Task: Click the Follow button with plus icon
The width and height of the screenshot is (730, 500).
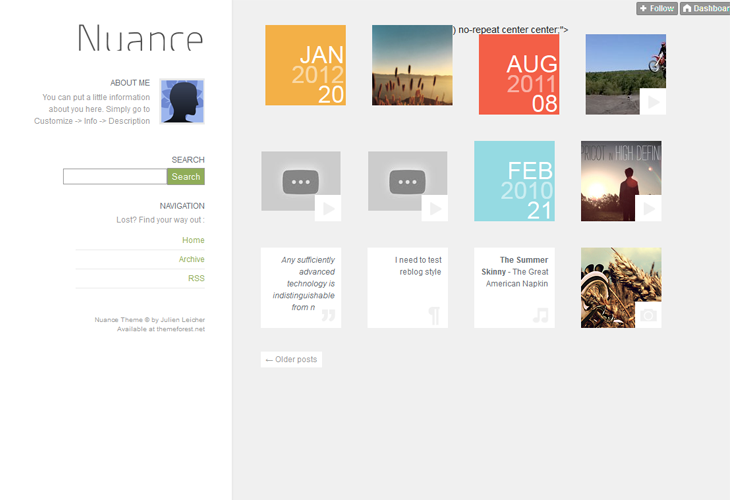Action: click(x=657, y=8)
